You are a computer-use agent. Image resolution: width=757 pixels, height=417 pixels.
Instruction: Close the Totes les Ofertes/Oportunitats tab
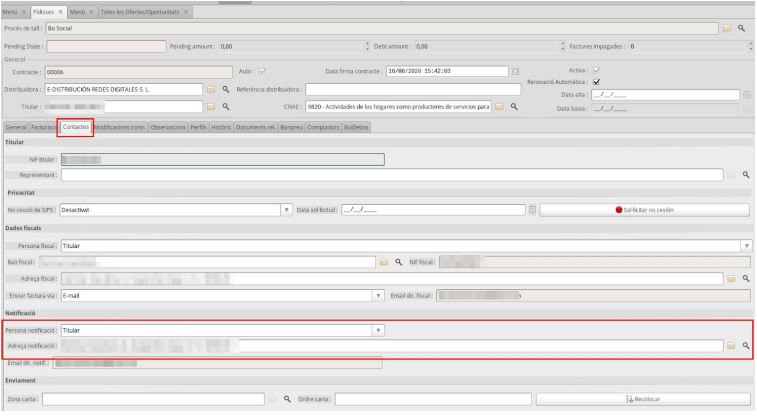186,12
